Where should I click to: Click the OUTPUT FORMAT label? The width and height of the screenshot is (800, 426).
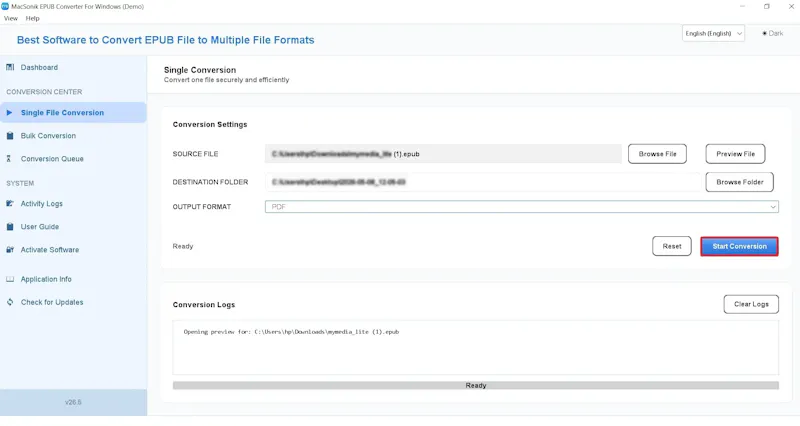click(202, 207)
